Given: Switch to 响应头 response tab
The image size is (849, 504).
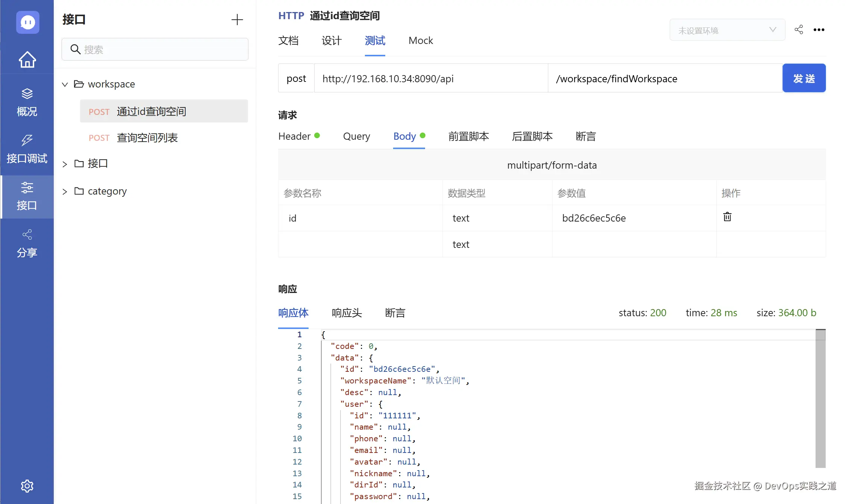Looking at the screenshot, I should (x=347, y=313).
